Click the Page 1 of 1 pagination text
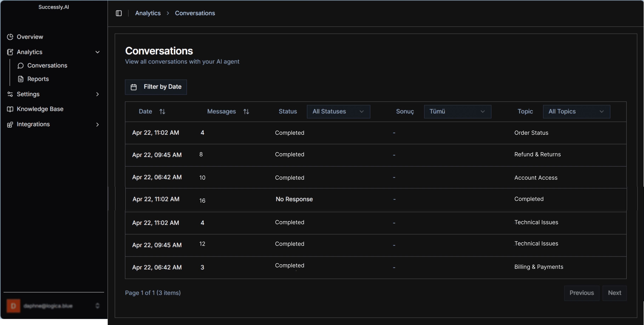Screen dimensions: 644x325 pyautogui.click(x=153, y=293)
